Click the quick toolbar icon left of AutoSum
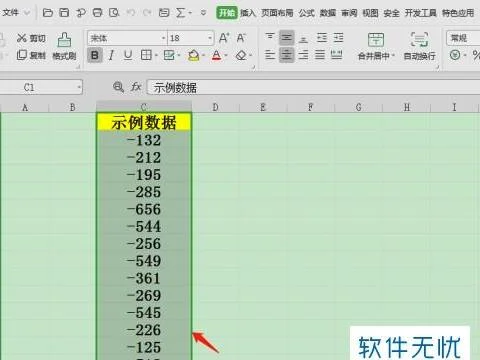The width and height of the screenshot is (480, 360). pyautogui.click(x=164, y=13)
